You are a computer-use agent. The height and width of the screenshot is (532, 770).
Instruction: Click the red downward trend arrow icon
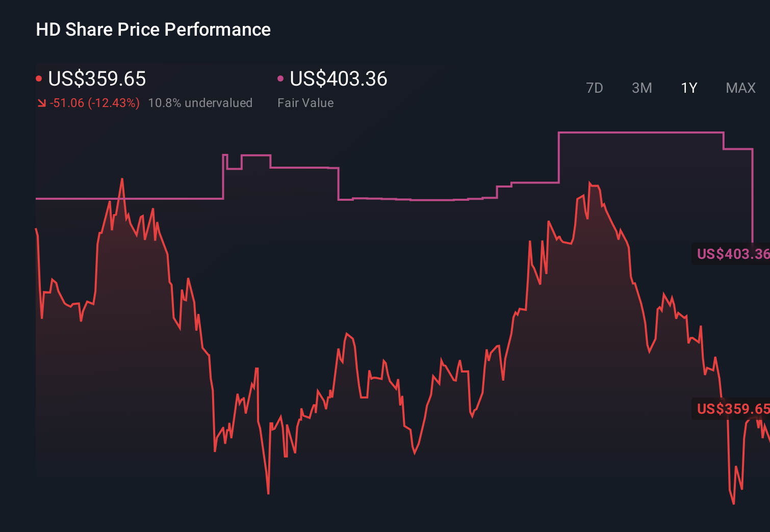point(41,102)
